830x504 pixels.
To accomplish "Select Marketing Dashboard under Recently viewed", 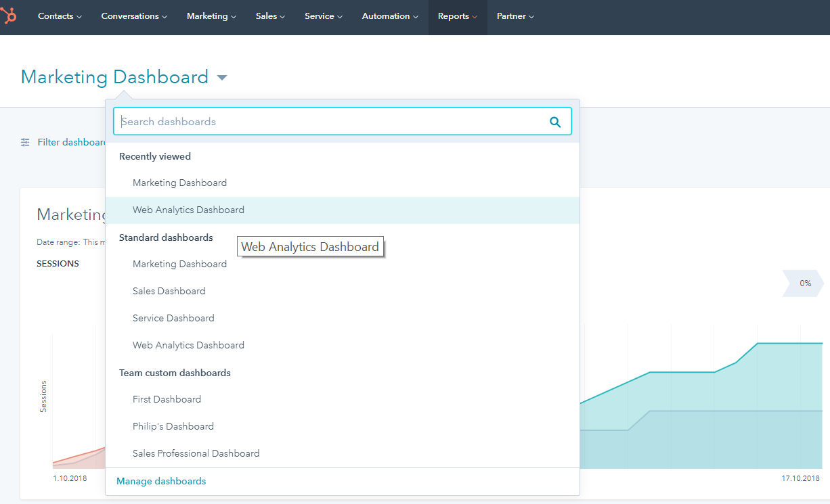I will [x=343, y=183].
